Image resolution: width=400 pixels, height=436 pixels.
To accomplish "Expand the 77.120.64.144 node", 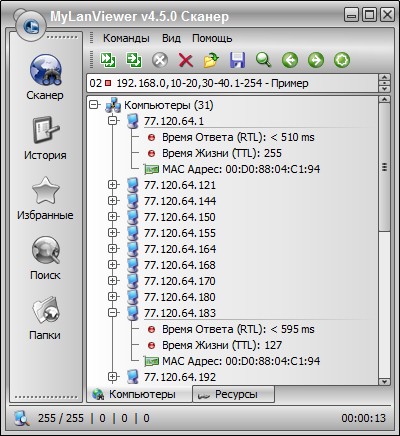I will 113,201.
